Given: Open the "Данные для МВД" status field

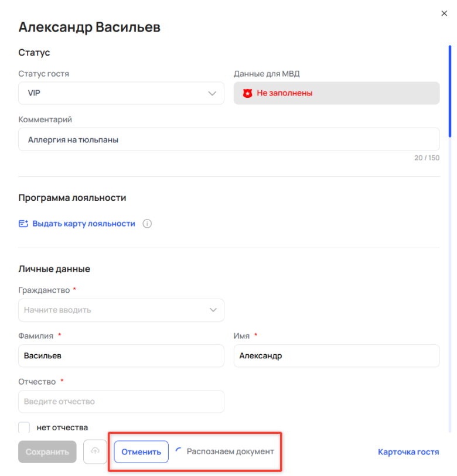Looking at the screenshot, I should pos(336,93).
